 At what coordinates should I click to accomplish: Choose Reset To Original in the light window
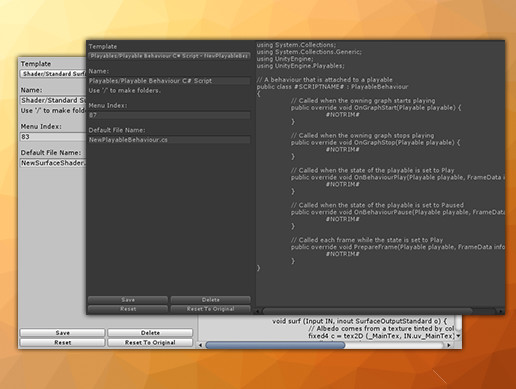[150, 342]
